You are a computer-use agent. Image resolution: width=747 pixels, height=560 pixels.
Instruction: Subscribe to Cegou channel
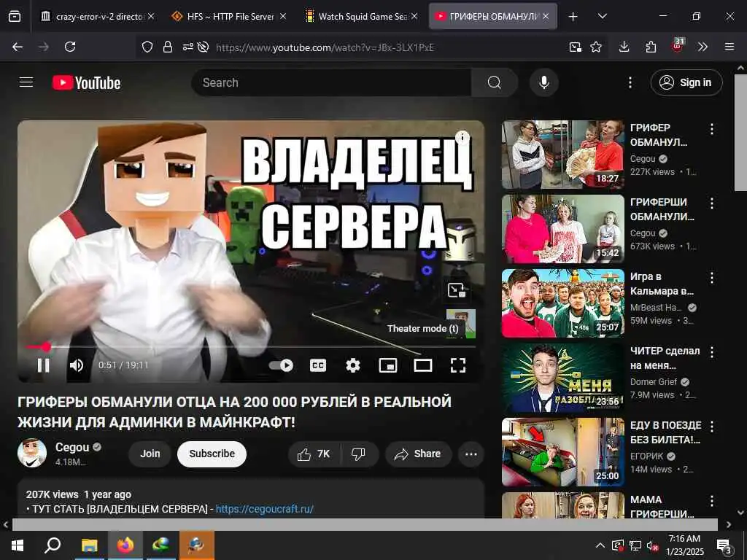[x=212, y=454]
